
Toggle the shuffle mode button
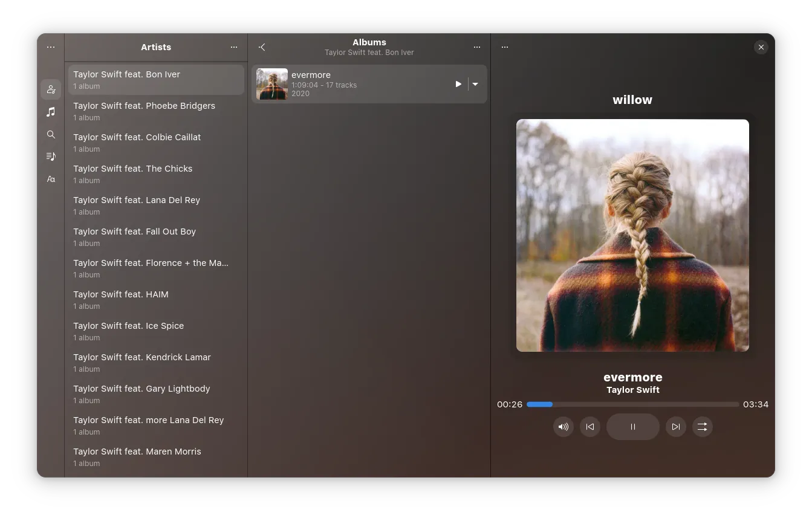pos(702,427)
